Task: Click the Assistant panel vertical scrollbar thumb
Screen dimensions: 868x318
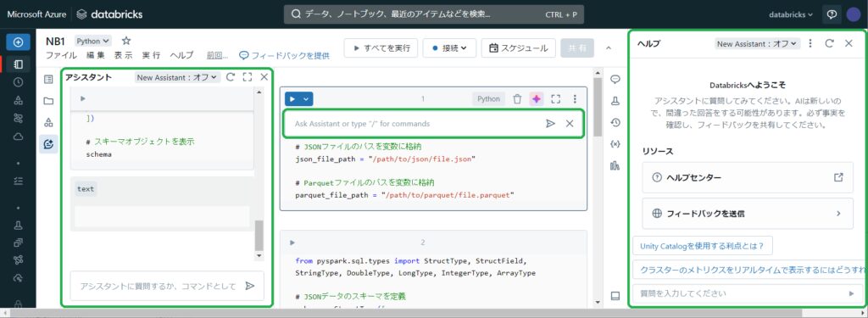Action: pyautogui.click(x=259, y=235)
